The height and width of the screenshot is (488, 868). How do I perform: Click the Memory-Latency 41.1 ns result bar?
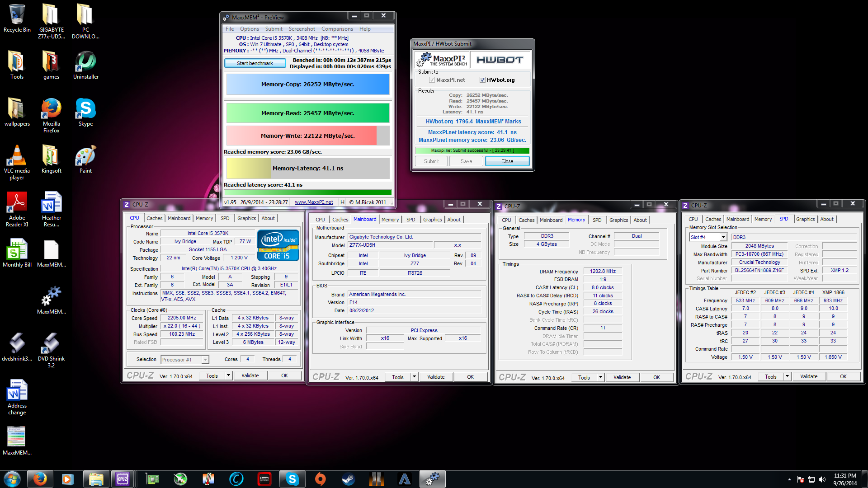(x=308, y=168)
